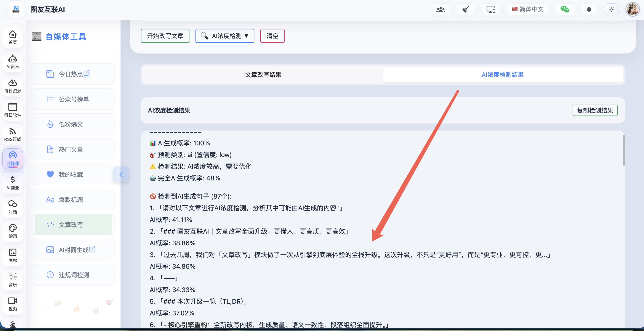
Task: Click 复制检测结果 button
Action: click(x=595, y=110)
